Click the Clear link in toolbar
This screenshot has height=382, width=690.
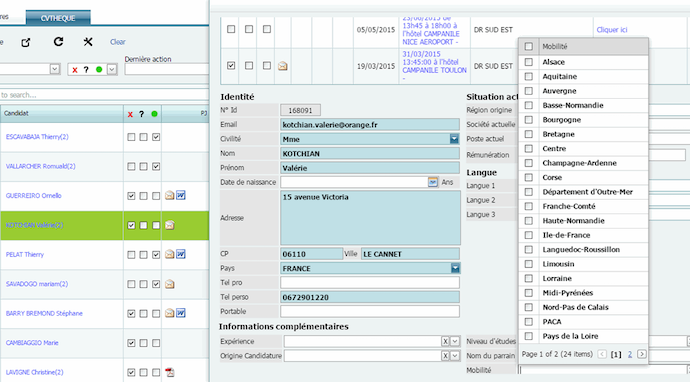pyautogui.click(x=117, y=42)
